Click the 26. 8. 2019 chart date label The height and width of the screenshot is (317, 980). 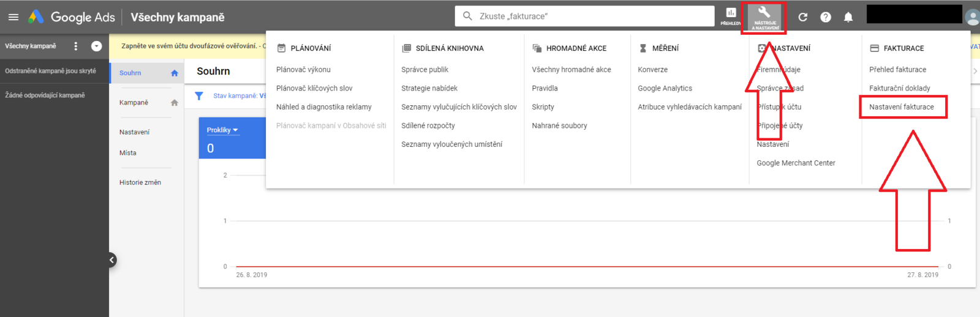pos(252,275)
